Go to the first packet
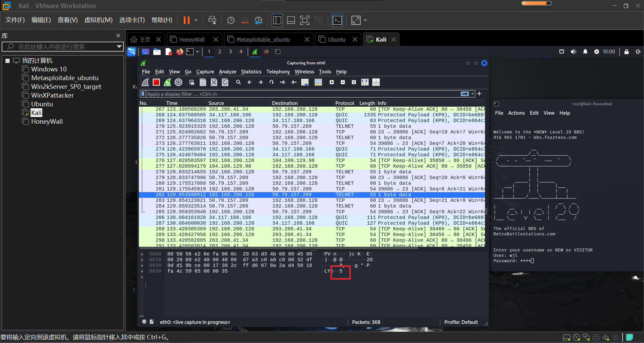The height and width of the screenshot is (343, 644). point(283,82)
